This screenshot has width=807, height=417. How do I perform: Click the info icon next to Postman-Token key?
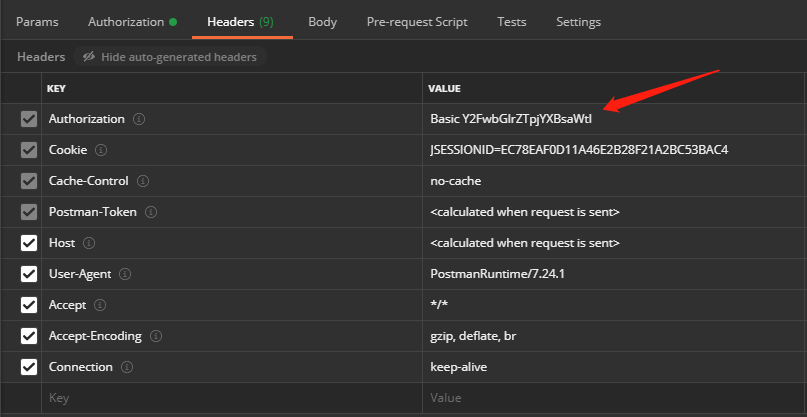tap(151, 212)
